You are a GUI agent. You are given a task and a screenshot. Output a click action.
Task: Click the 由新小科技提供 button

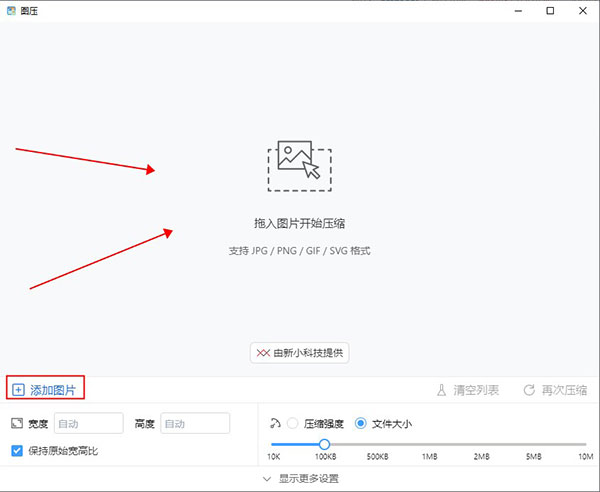[300, 353]
